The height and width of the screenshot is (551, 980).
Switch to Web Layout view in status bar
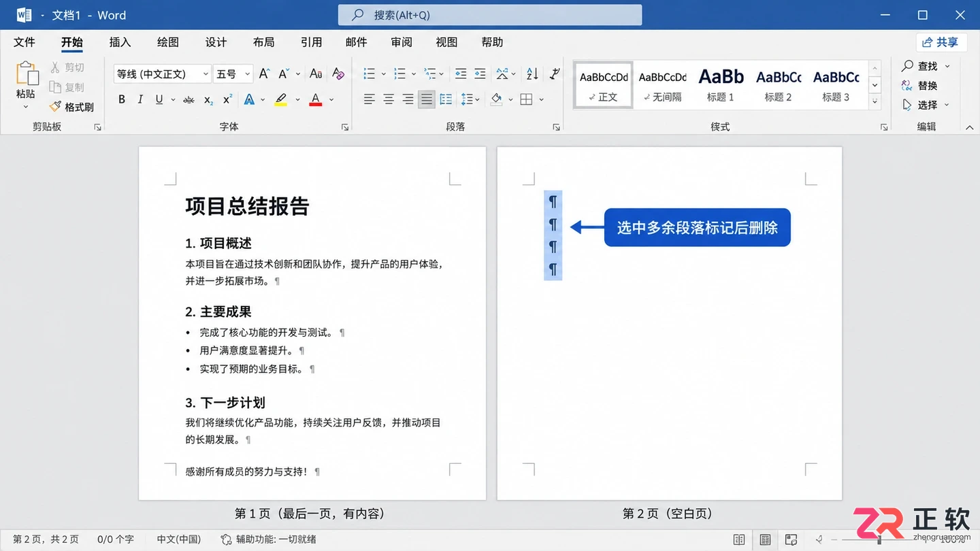point(791,539)
